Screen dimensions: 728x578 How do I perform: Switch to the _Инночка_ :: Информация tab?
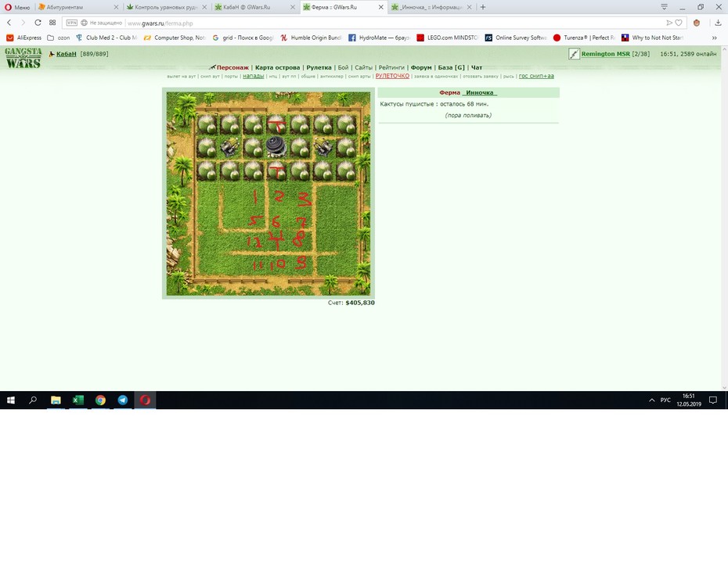[431, 7]
